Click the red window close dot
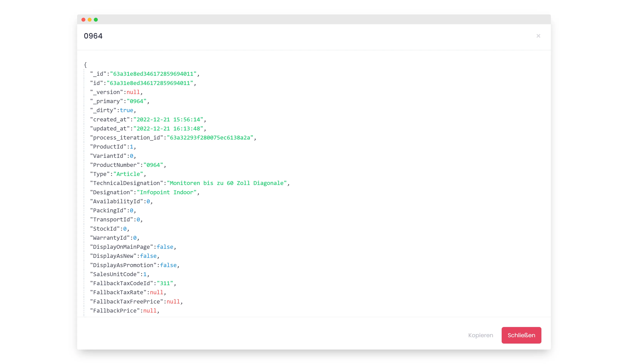This screenshot has height=364, width=628. 84,20
